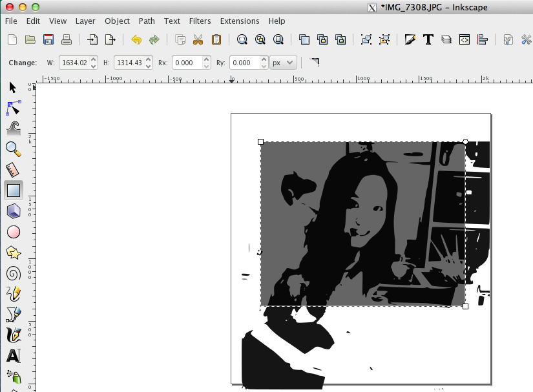Paste from clipboard icon
533x392 pixels.
coord(216,39)
